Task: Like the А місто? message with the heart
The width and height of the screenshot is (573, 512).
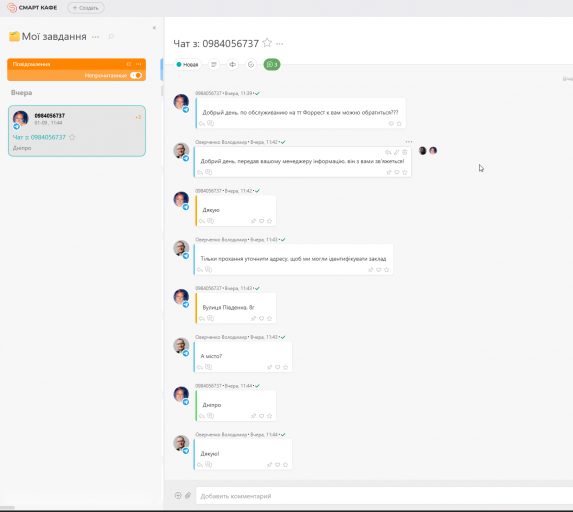Action: coord(277,367)
